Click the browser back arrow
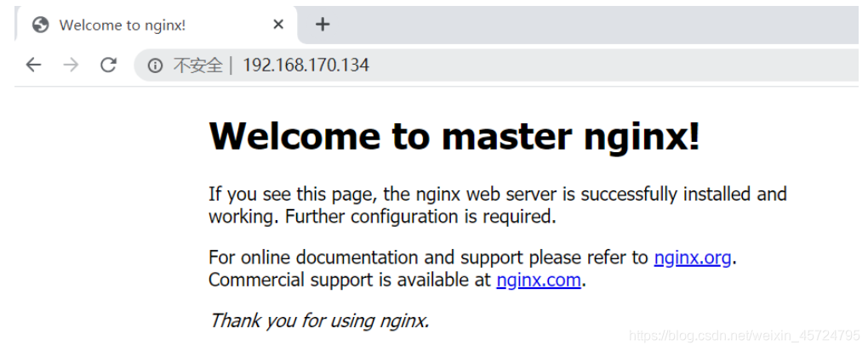Image resolution: width=868 pixels, height=351 pixels. (34, 65)
